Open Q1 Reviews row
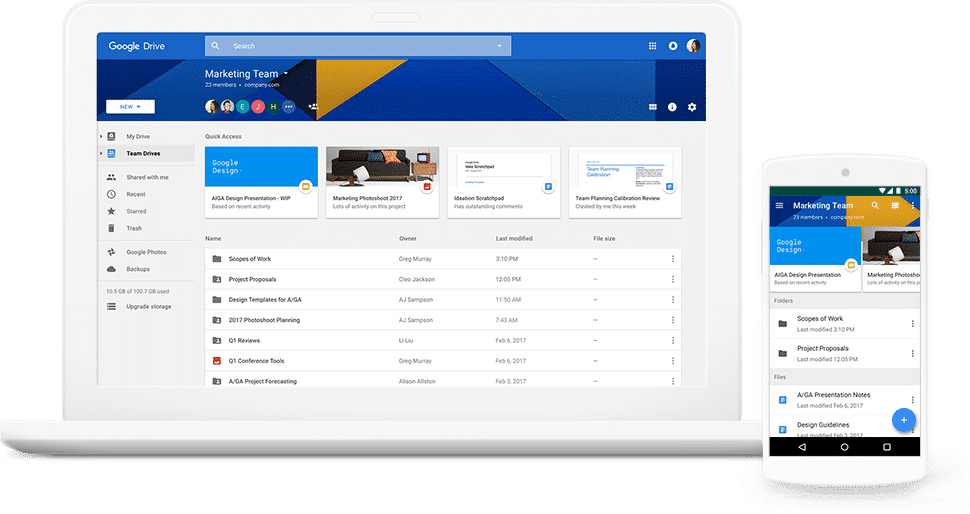The image size is (970, 514). [x=443, y=340]
